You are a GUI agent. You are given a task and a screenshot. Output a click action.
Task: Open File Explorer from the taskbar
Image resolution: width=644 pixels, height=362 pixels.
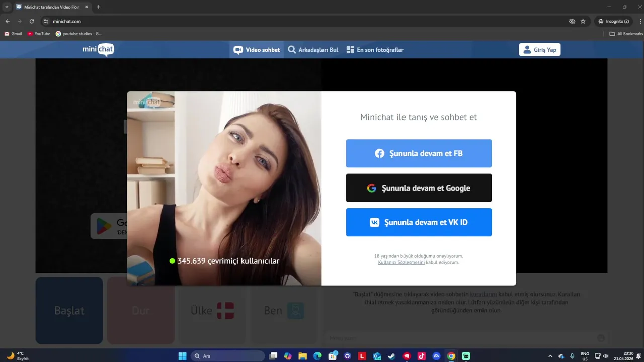(303, 356)
